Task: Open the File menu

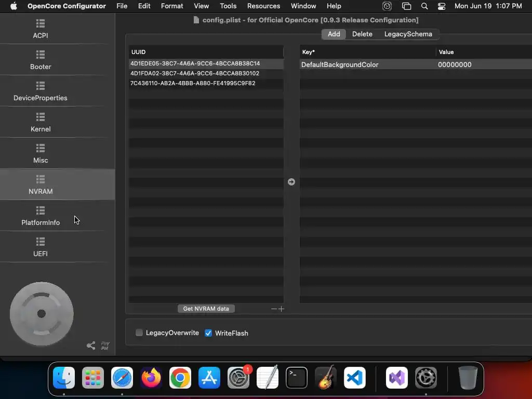Action: (x=122, y=6)
